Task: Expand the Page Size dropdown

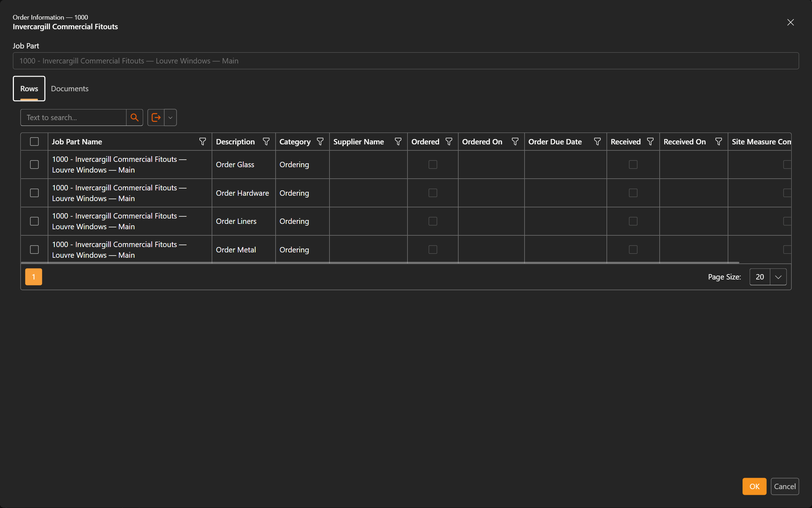Action: pyautogui.click(x=778, y=277)
